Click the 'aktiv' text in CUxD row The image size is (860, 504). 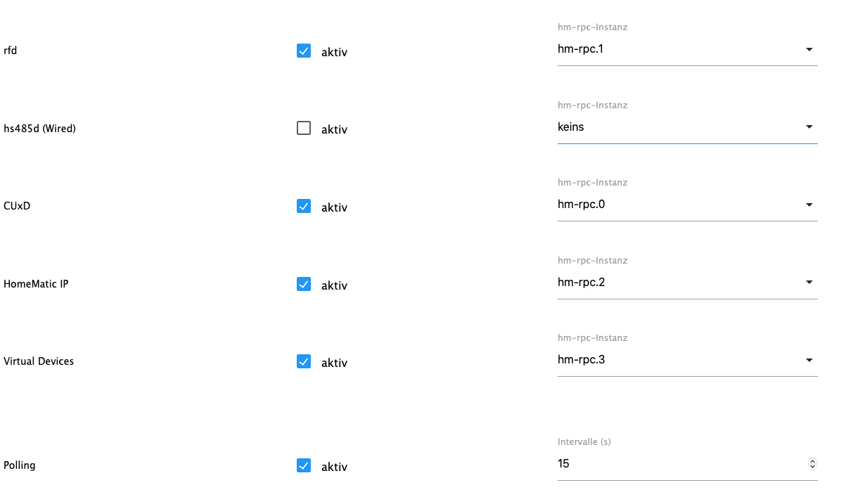[x=334, y=207]
